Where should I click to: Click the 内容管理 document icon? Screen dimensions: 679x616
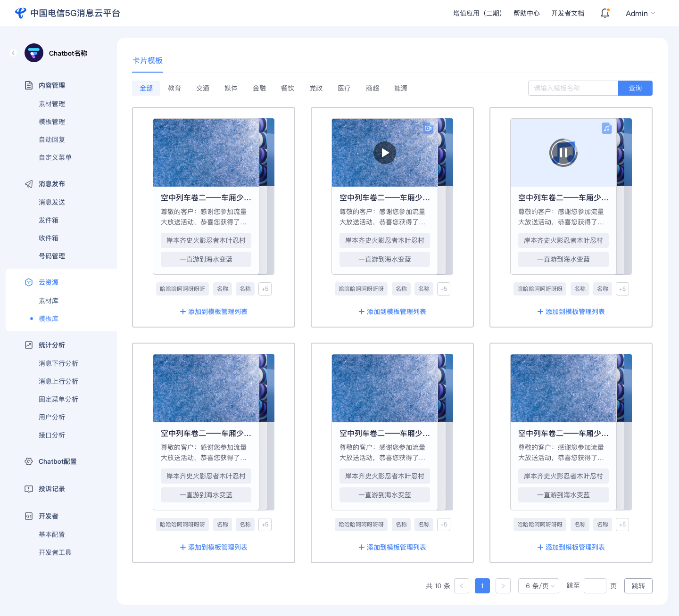29,85
